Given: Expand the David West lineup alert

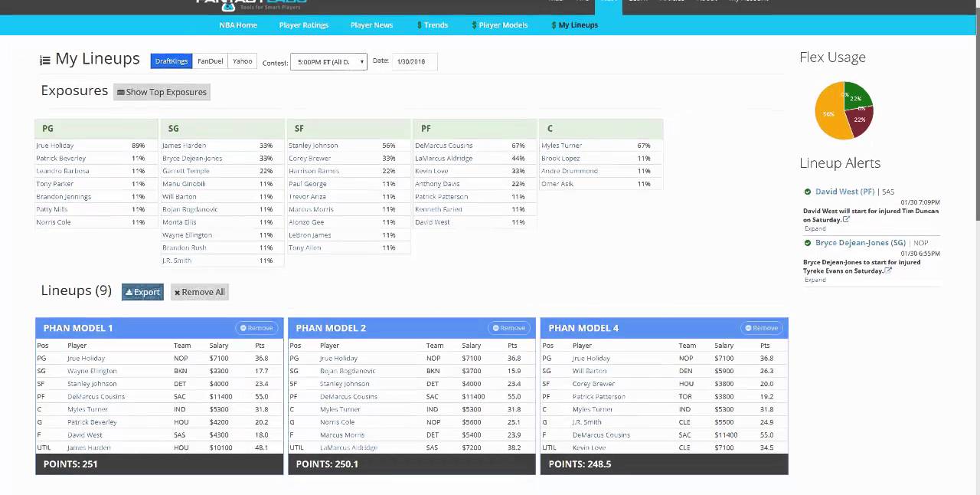Looking at the screenshot, I should (x=815, y=228).
